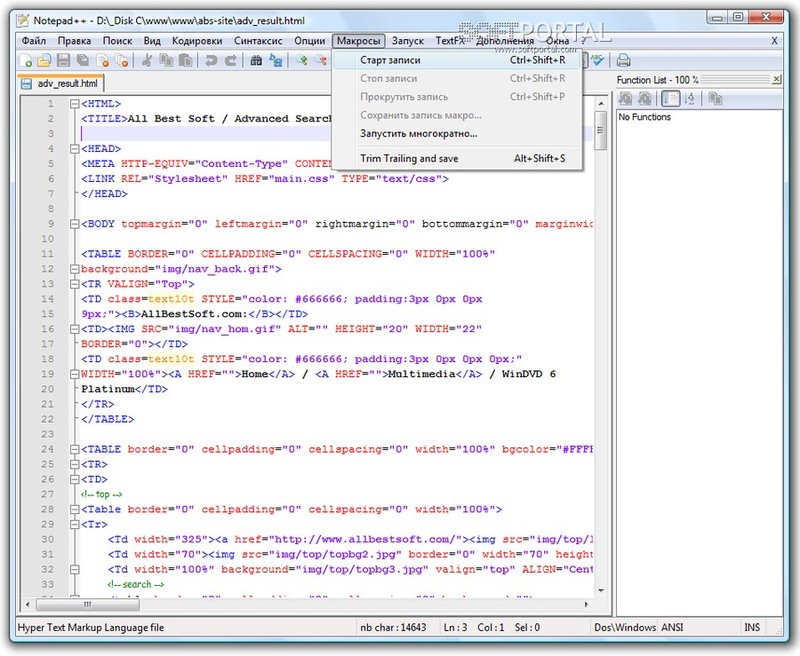Choose Старт записи from the macro menu

pyautogui.click(x=457, y=60)
